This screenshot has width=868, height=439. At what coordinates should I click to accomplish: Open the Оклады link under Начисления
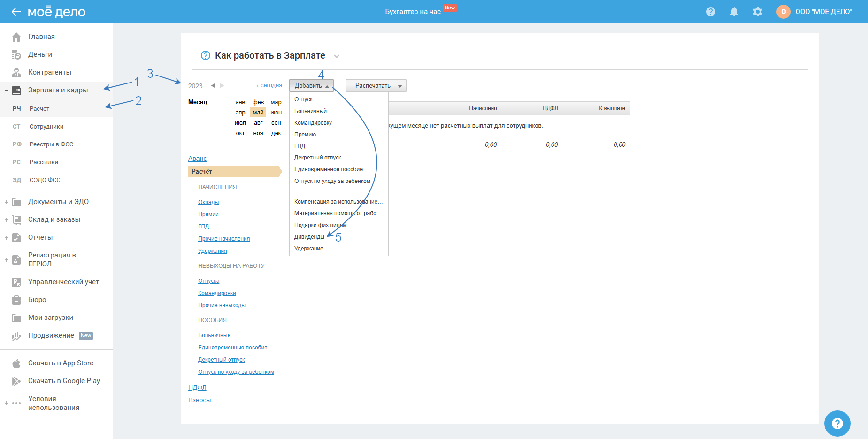tap(208, 202)
